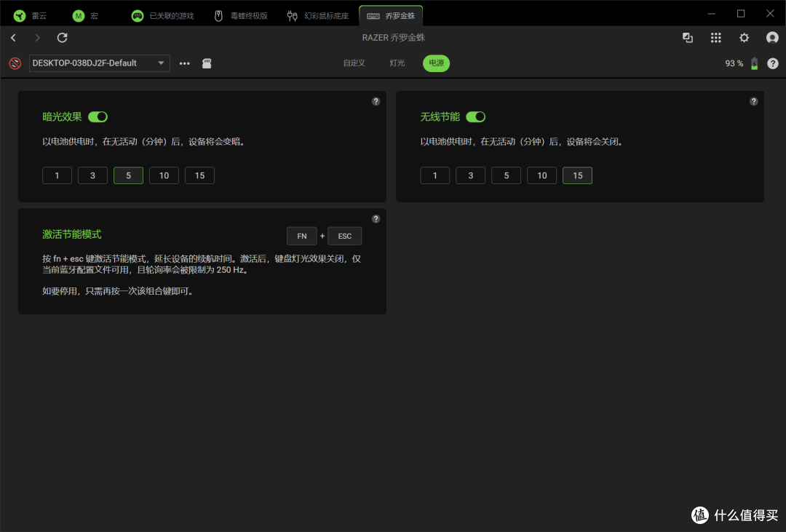This screenshot has width=786, height=532.
Task: Click the onboard memory card icon
Action: [x=207, y=63]
